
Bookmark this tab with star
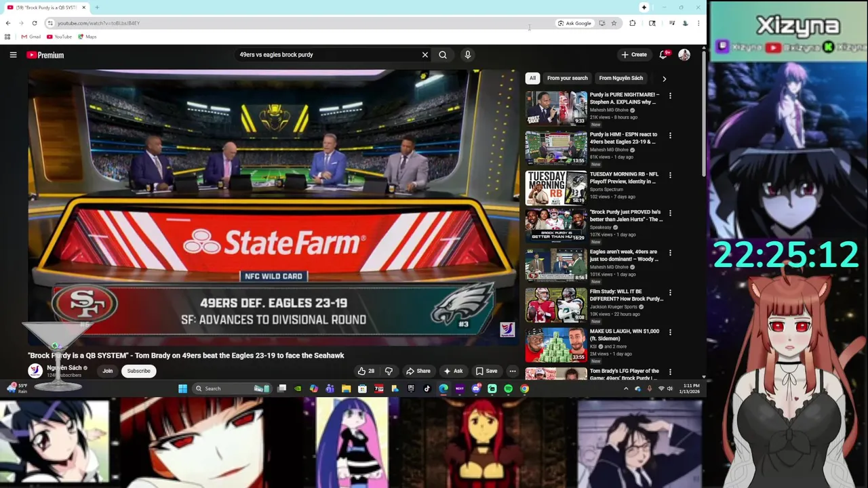click(x=614, y=23)
